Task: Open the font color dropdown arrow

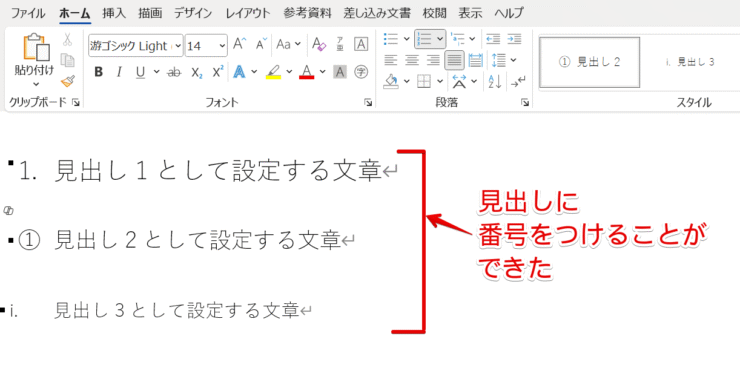Action: pos(323,72)
